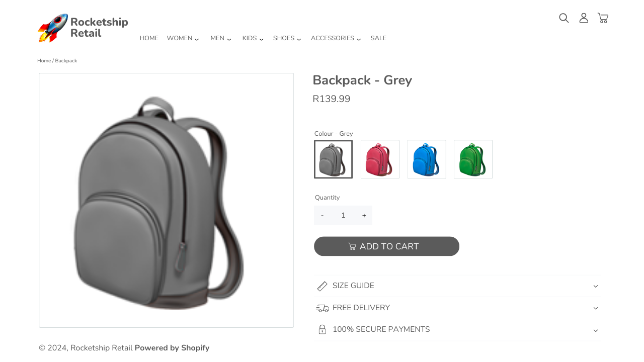Viewport: 644px width, 362px height.
Task: Expand the Free Delivery chevron
Action: pyautogui.click(x=596, y=308)
